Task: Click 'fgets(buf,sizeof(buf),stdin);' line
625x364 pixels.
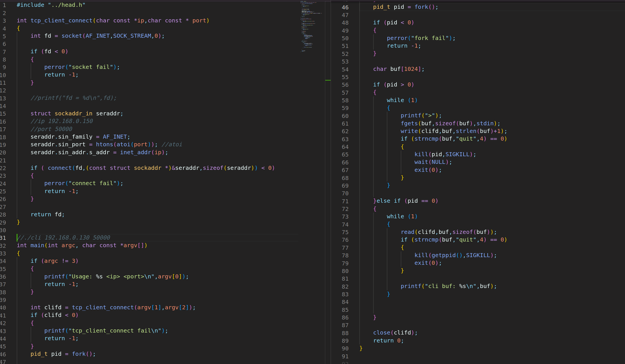Action: (450, 123)
